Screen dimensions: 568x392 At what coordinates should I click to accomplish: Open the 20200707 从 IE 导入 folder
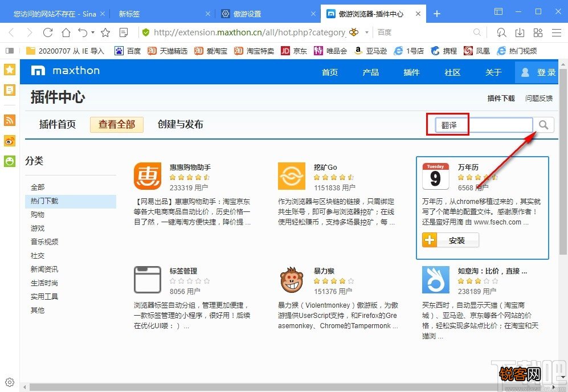65,51
